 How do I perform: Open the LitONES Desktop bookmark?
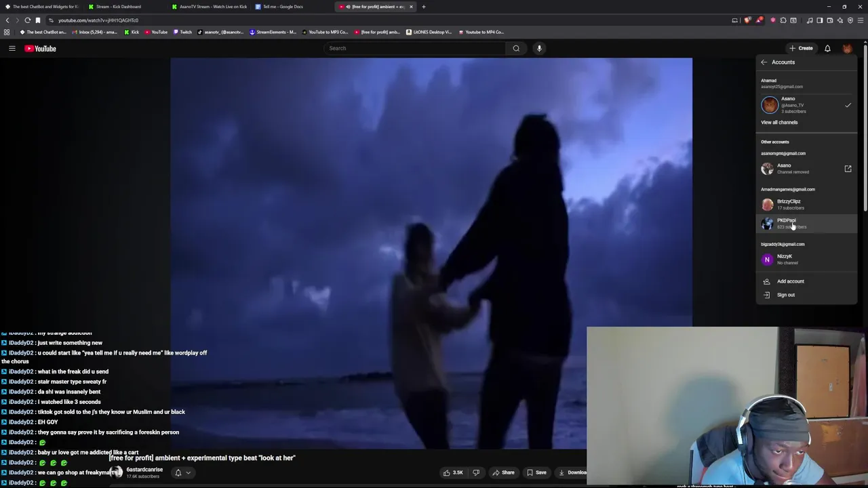coord(429,32)
